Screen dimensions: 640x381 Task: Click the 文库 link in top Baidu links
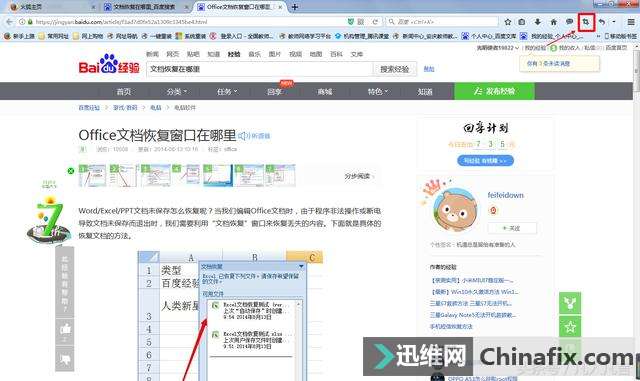click(357, 54)
